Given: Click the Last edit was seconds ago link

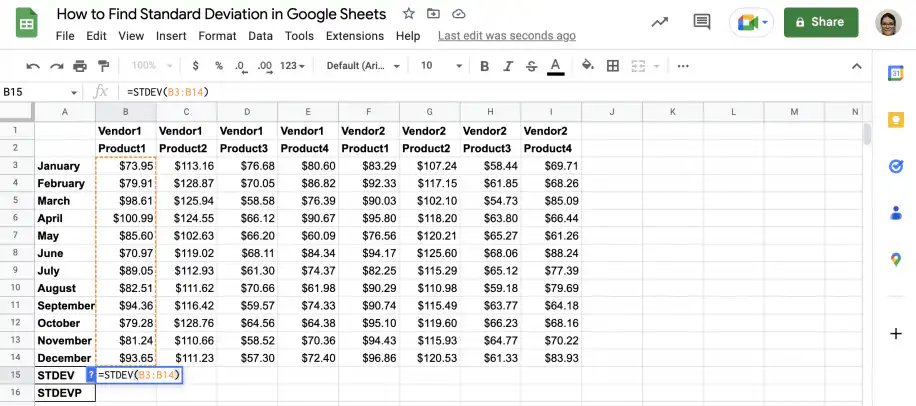Looking at the screenshot, I should 506,36.
